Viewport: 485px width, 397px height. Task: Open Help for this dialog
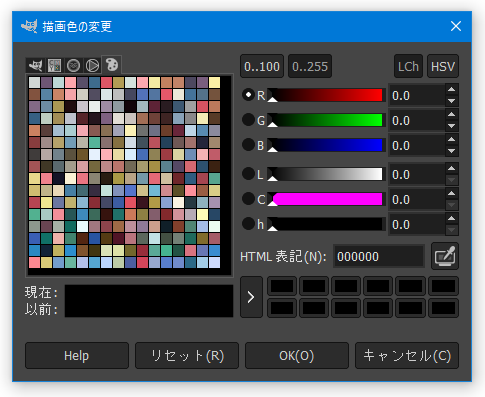[x=77, y=355]
